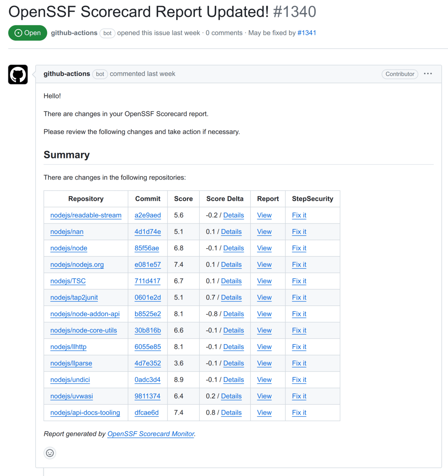Open linked pull request #1341
Screen dimensions: 448x476
pos(307,33)
